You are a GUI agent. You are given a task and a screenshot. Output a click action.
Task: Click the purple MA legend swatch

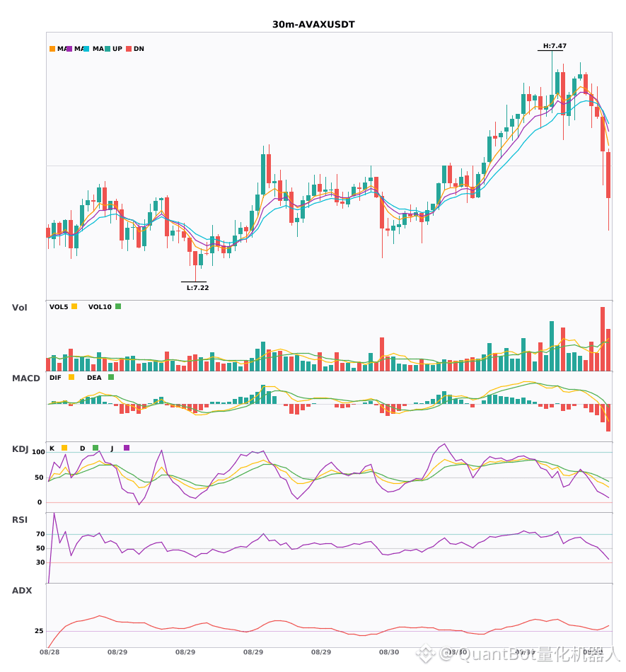coord(69,49)
